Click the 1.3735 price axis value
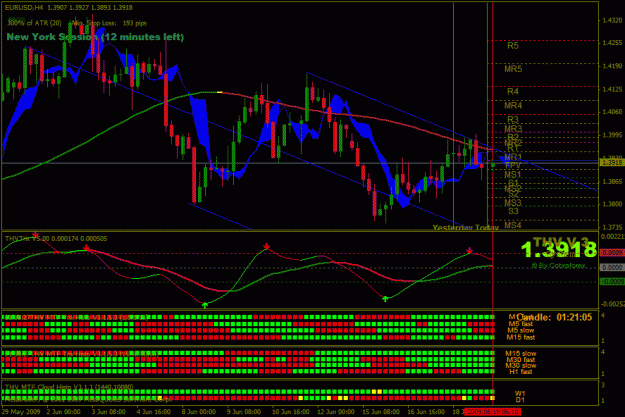 pyautogui.click(x=612, y=227)
